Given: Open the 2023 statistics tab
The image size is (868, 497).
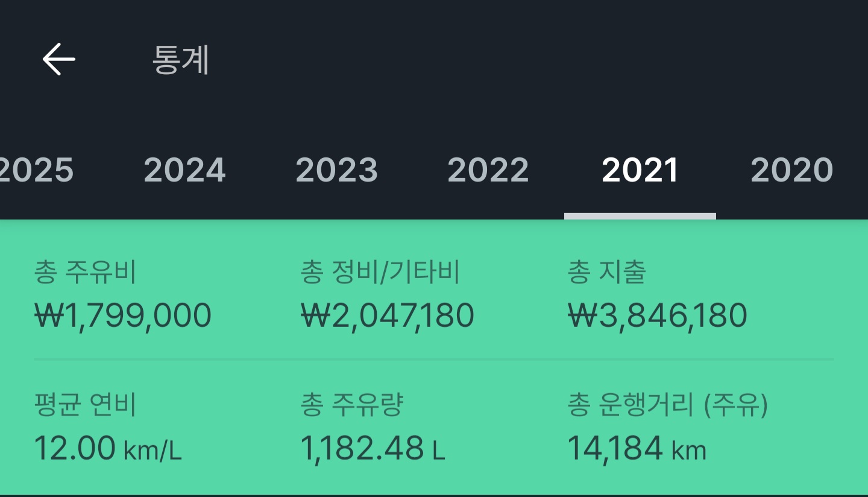Looking at the screenshot, I should pos(336,170).
